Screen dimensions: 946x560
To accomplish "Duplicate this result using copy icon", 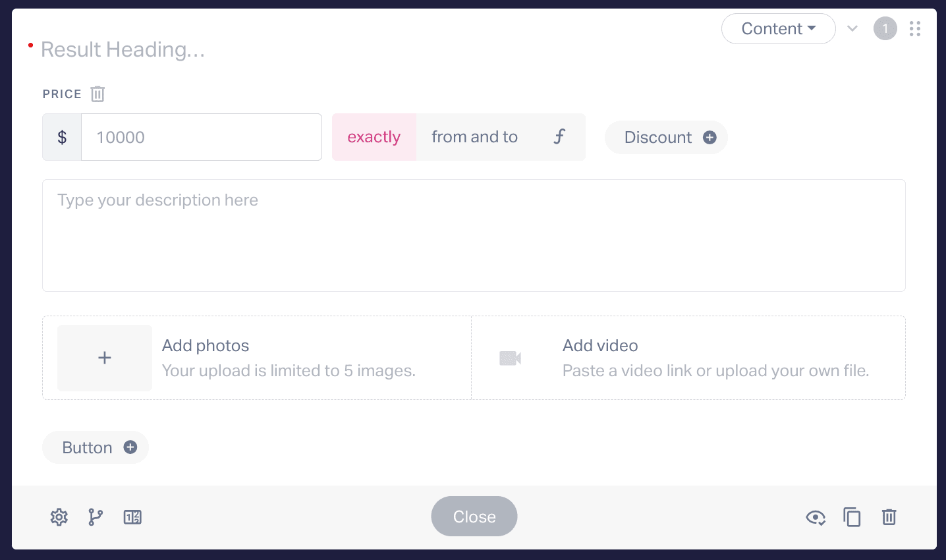I will [852, 517].
